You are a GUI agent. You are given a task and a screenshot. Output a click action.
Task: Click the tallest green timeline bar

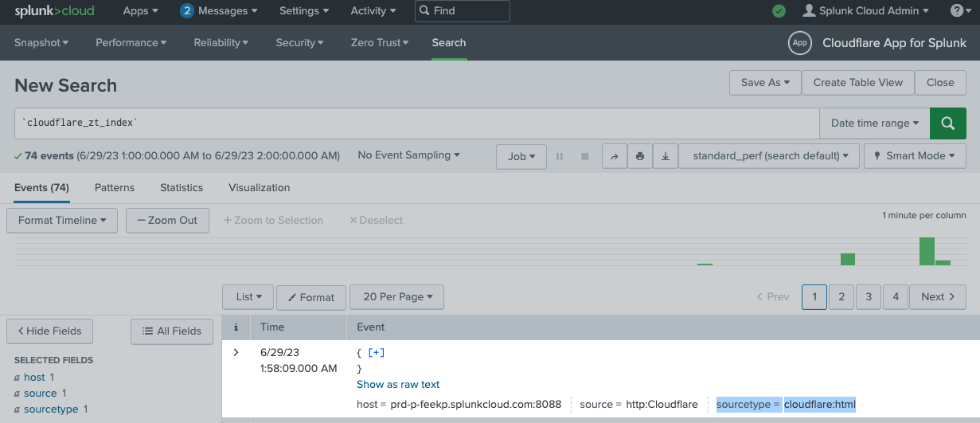click(x=927, y=251)
